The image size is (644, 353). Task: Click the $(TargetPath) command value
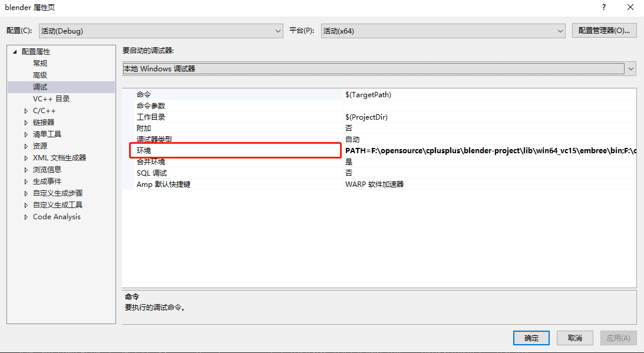coord(368,94)
